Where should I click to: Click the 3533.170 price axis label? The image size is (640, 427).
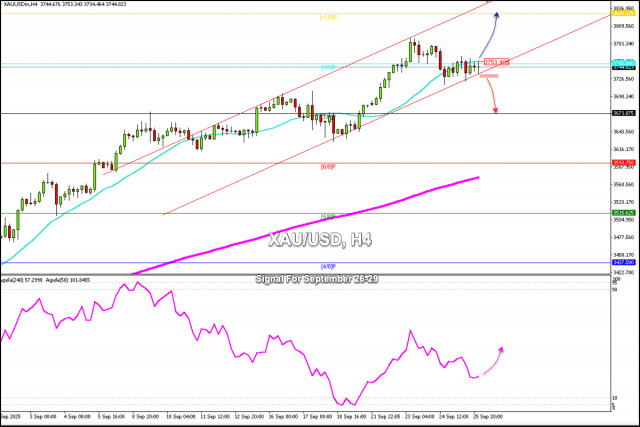tap(623, 202)
